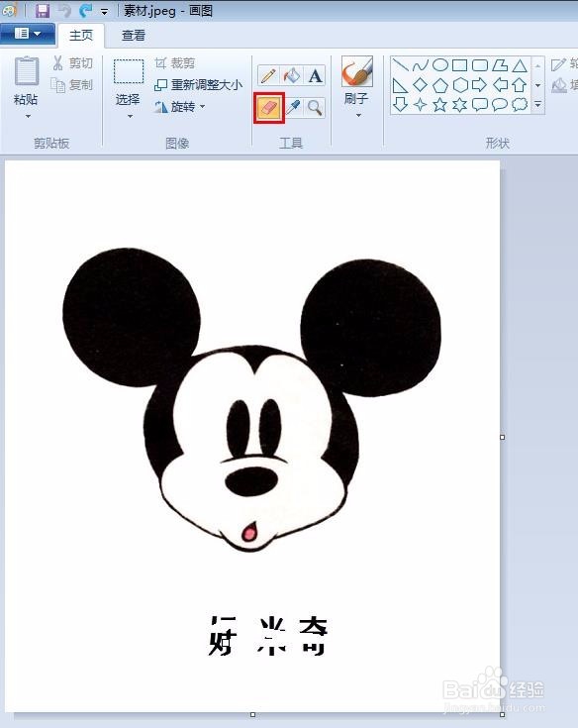Click Resize (重新调整大小) button
The width and height of the screenshot is (578, 728).
(198, 84)
